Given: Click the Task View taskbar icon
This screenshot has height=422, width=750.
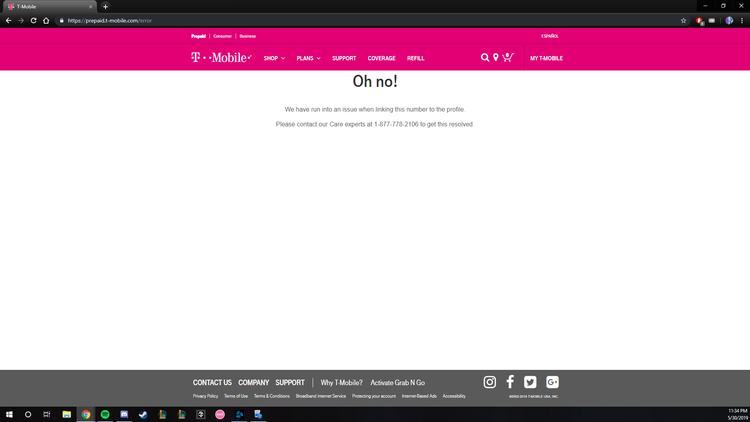Looking at the screenshot, I should [x=46, y=414].
